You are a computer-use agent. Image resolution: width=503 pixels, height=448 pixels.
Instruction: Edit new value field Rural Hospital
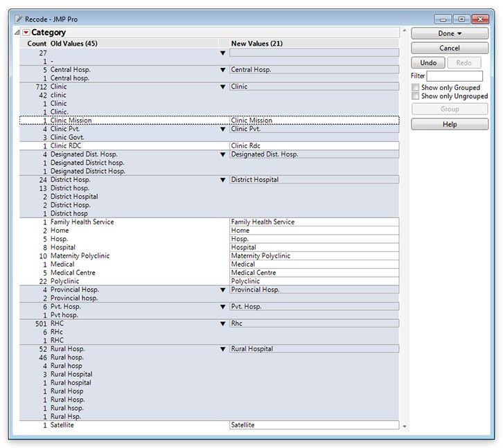pyautogui.click(x=315, y=348)
